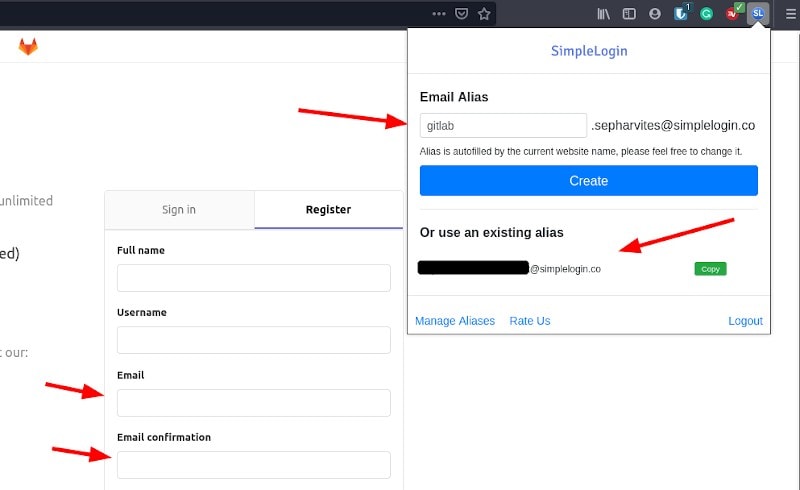Toggle the SimpleLogin SL extension icon

[x=758, y=13]
